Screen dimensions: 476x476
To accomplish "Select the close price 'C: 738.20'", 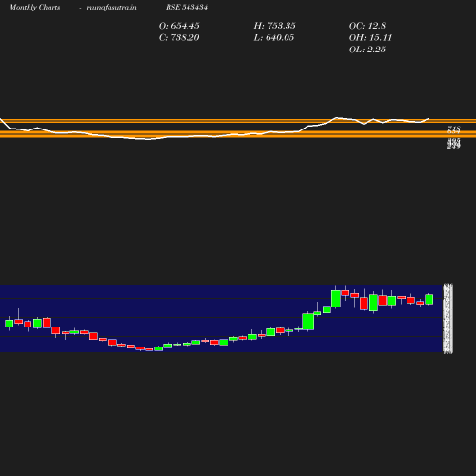I will pos(179,38).
